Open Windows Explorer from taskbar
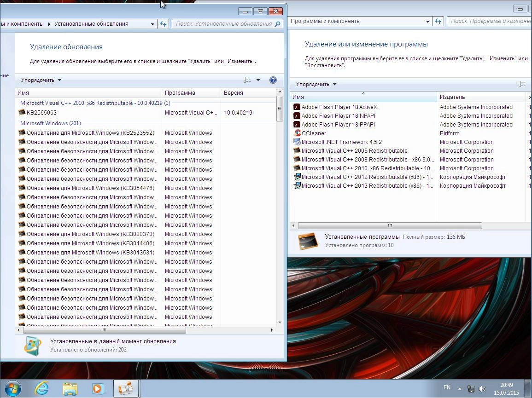 pos(70,388)
